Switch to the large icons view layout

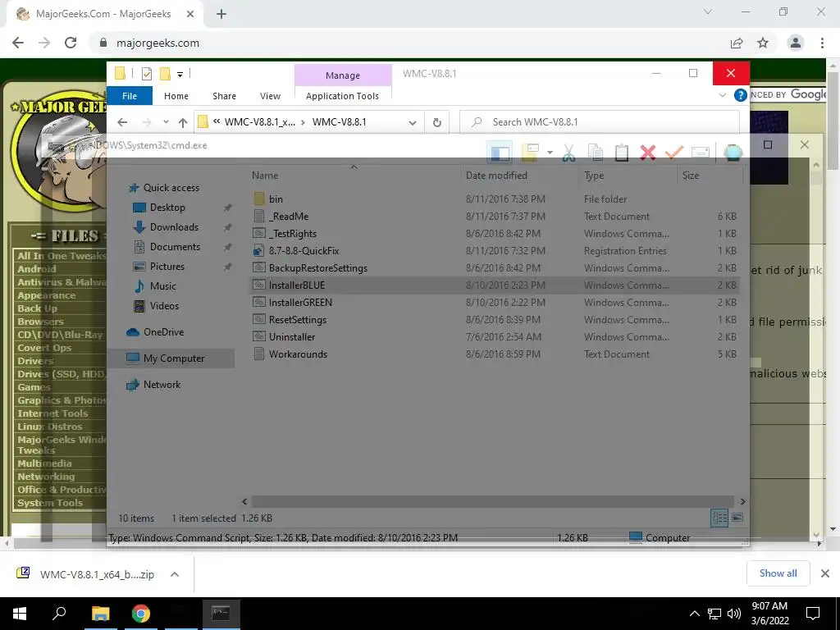point(737,518)
